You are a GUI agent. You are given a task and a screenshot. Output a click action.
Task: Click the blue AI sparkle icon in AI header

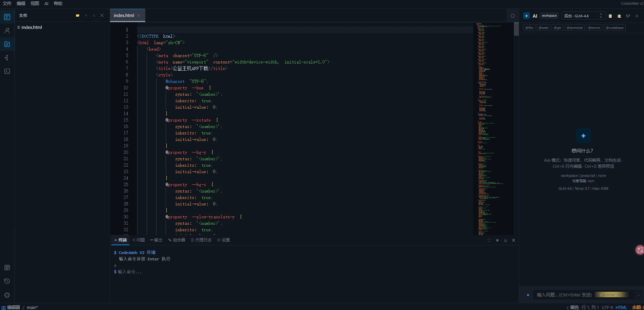click(527, 16)
